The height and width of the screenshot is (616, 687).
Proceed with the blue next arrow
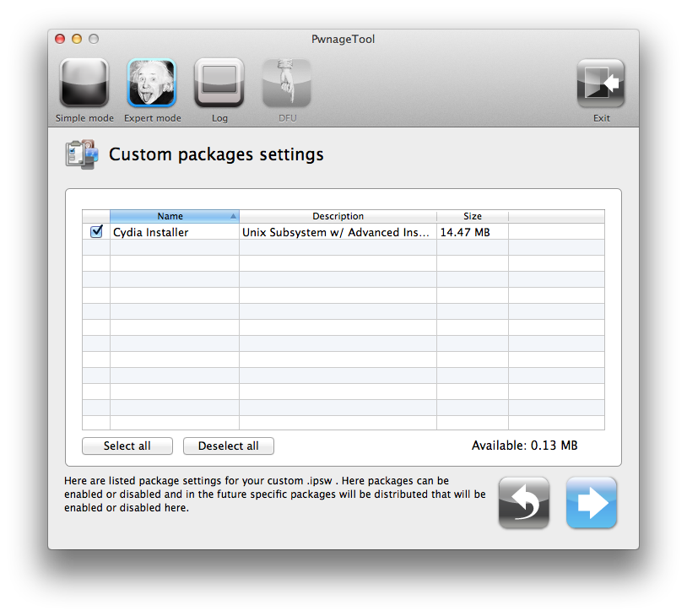pos(592,503)
